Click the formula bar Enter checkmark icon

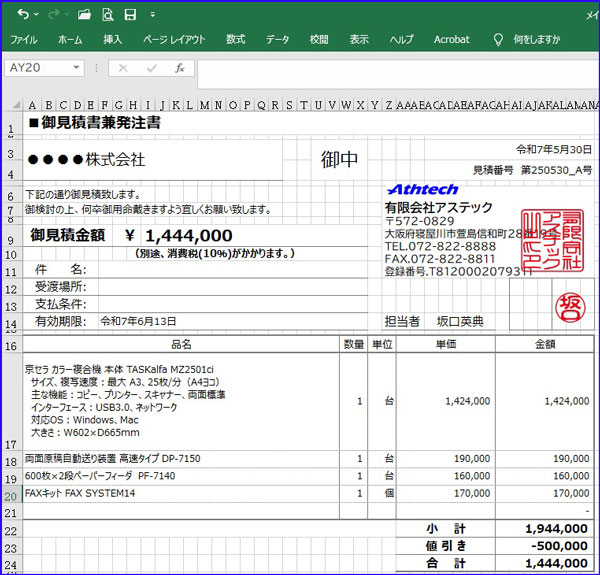pos(151,68)
